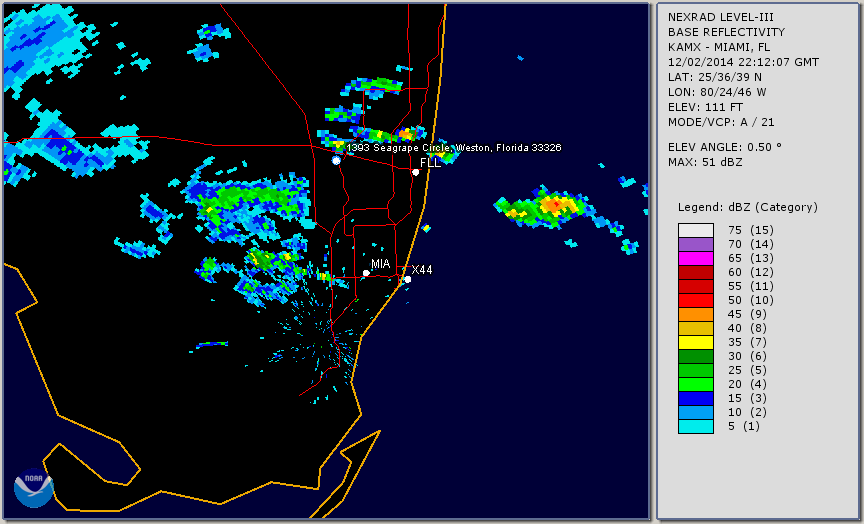Select the 25 dBZ green legend swatch
This screenshot has width=864, height=524.
point(696,370)
